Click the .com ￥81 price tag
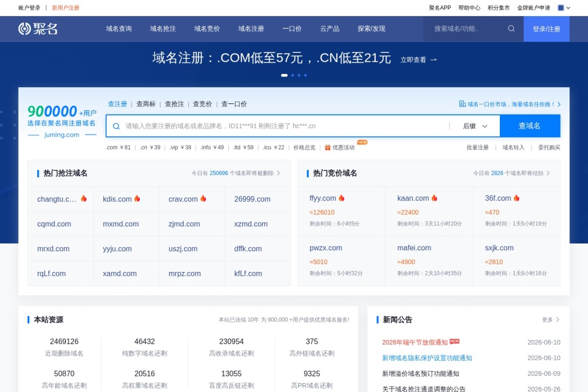 coord(118,147)
